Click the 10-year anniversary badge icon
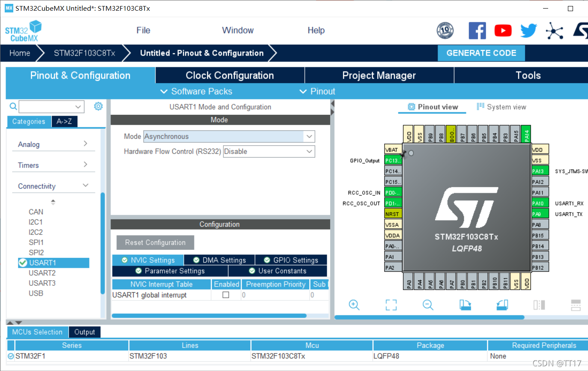This screenshot has width=588, height=371. click(445, 30)
